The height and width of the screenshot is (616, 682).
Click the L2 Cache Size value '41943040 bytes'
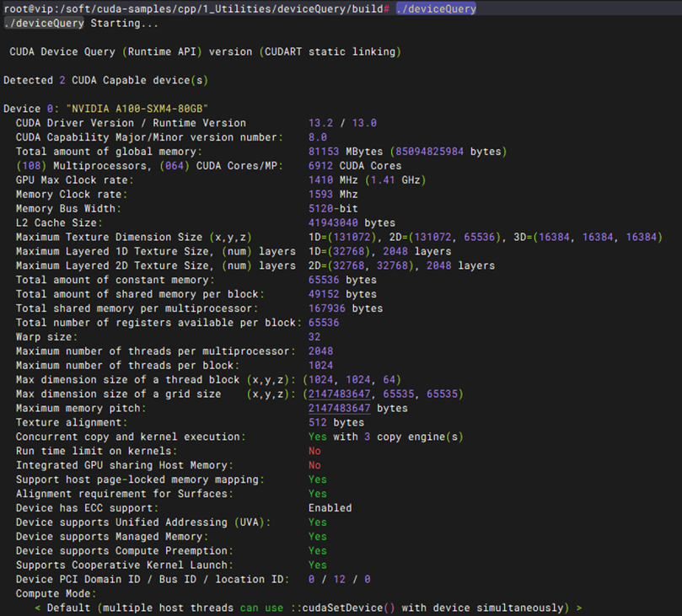coord(352,223)
